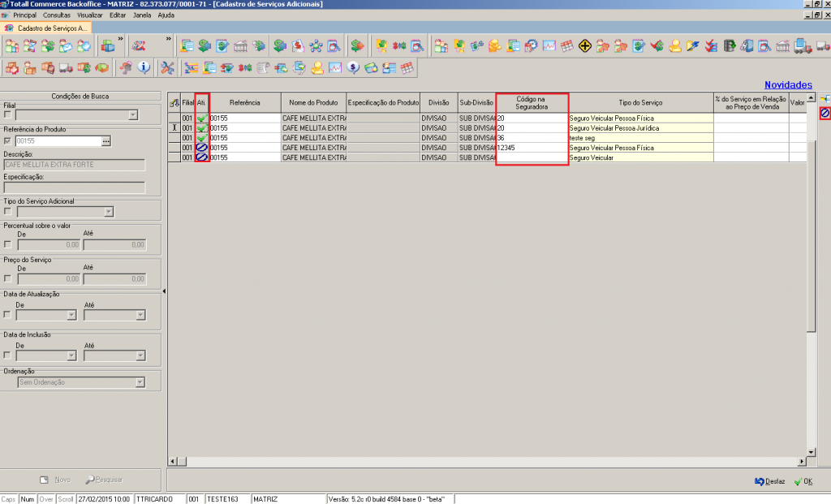
Task: Toggle the Referência do Produto checkbox
Action: (x=8, y=141)
